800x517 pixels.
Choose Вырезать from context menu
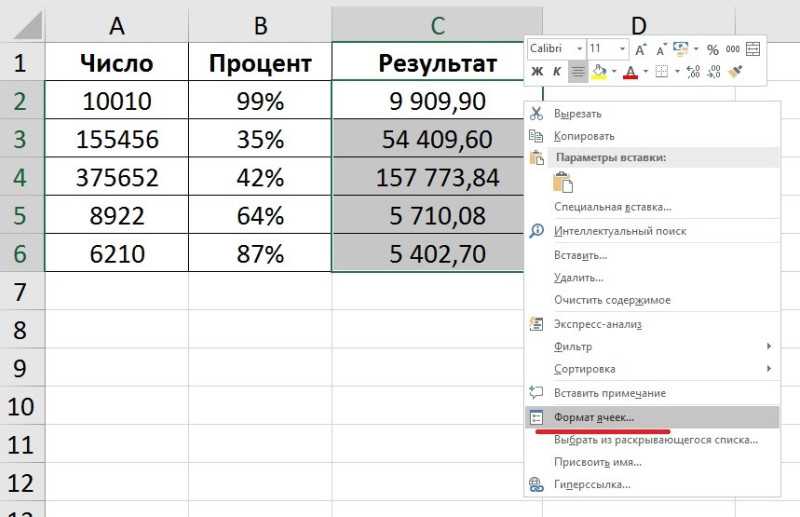[653, 113]
